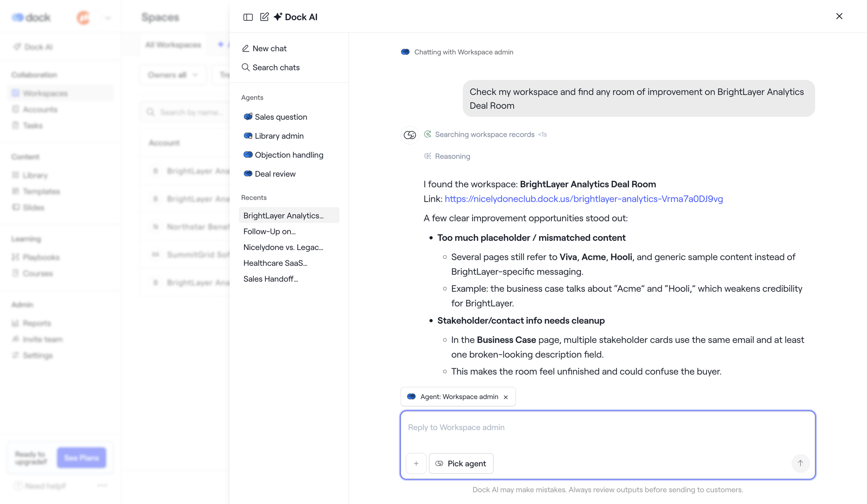Open recent chat Nicelydone vs. Legac…
The width and height of the screenshot is (867, 504).
click(283, 247)
